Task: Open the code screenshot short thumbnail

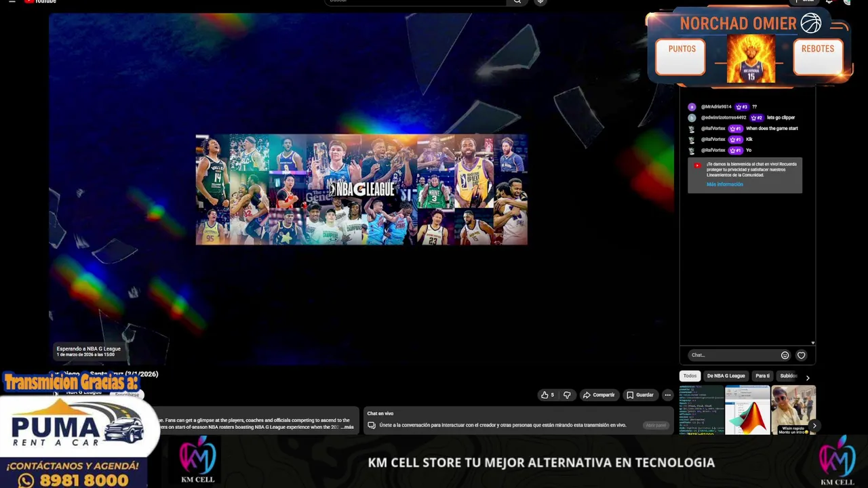Action: [x=701, y=409]
